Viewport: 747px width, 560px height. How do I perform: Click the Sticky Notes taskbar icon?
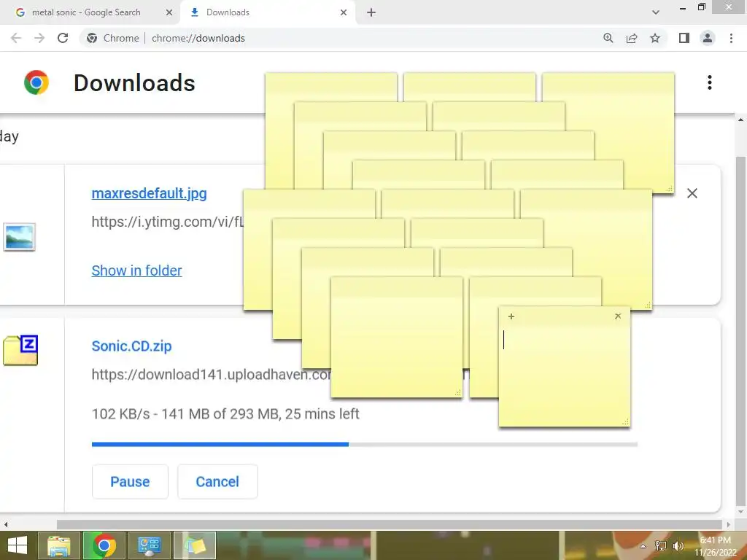click(x=195, y=545)
